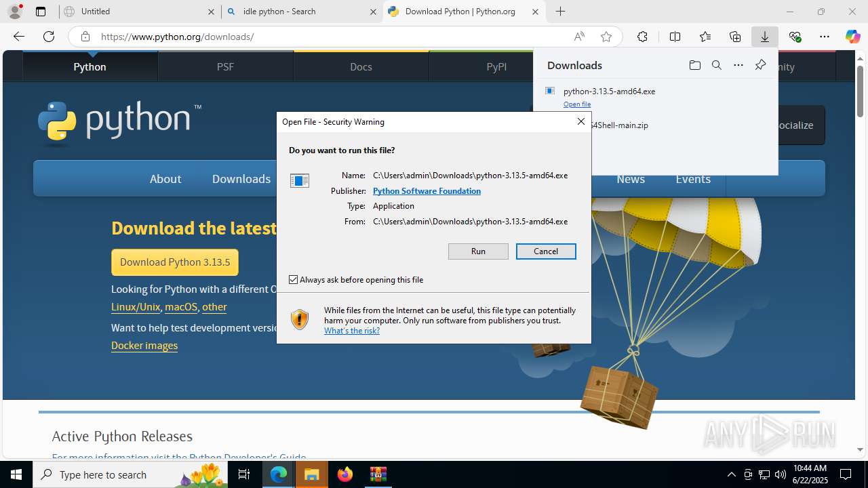View site information lock icon

[x=85, y=37]
